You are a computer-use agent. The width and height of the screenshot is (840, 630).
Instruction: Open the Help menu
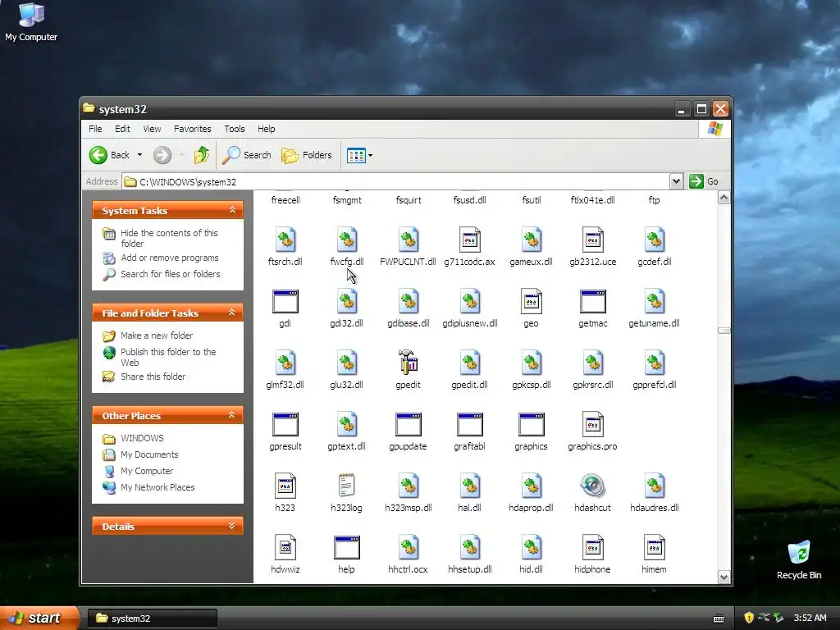tap(267, 129)
